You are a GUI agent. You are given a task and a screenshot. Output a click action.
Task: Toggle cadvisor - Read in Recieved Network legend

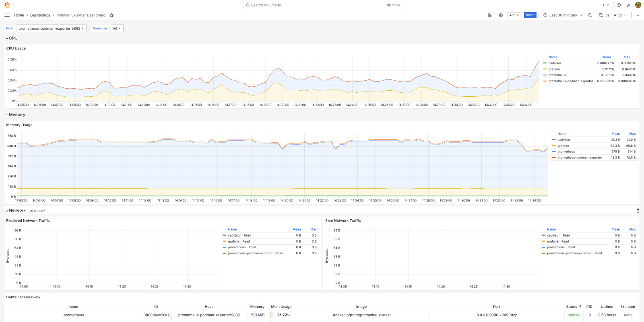point(239,235)
